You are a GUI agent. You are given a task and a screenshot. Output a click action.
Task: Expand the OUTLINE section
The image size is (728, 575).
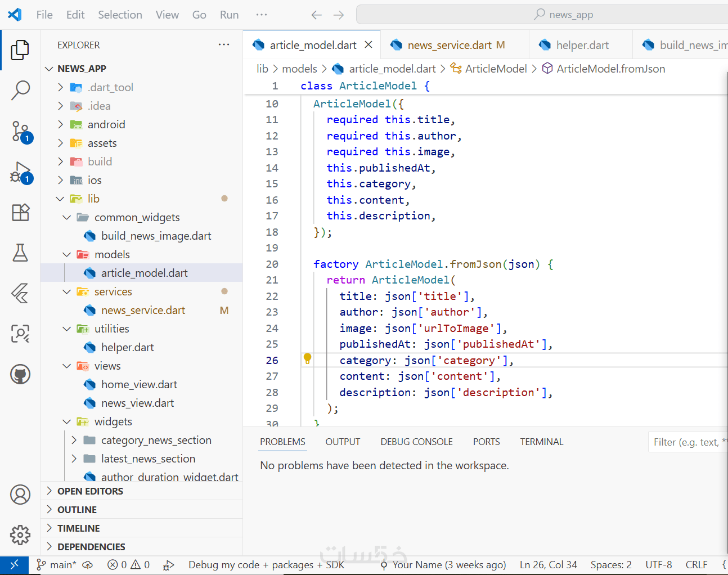[77, 510]
